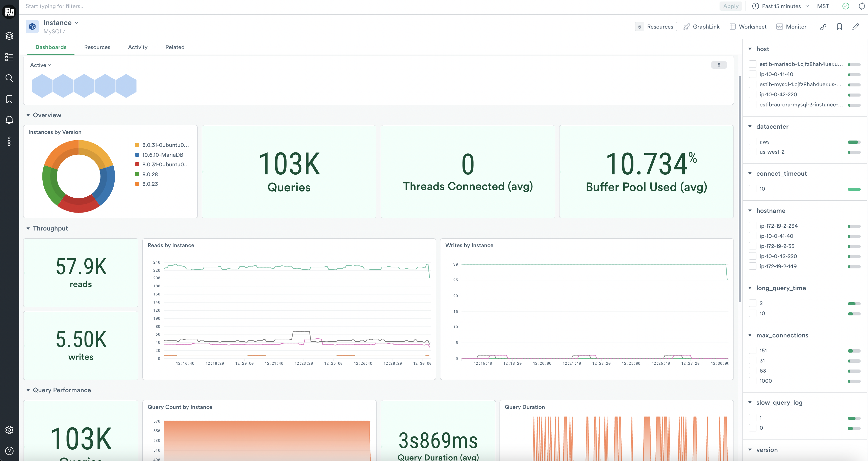Open the Past 15 minutes time dropdown

tap(781, 6)
